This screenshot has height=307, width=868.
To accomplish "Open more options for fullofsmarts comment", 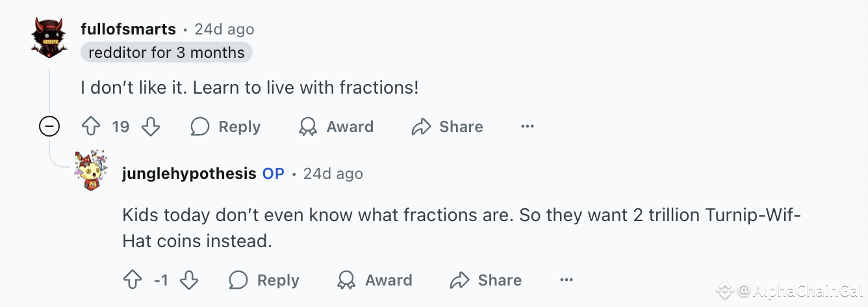I will coord(528,126).
